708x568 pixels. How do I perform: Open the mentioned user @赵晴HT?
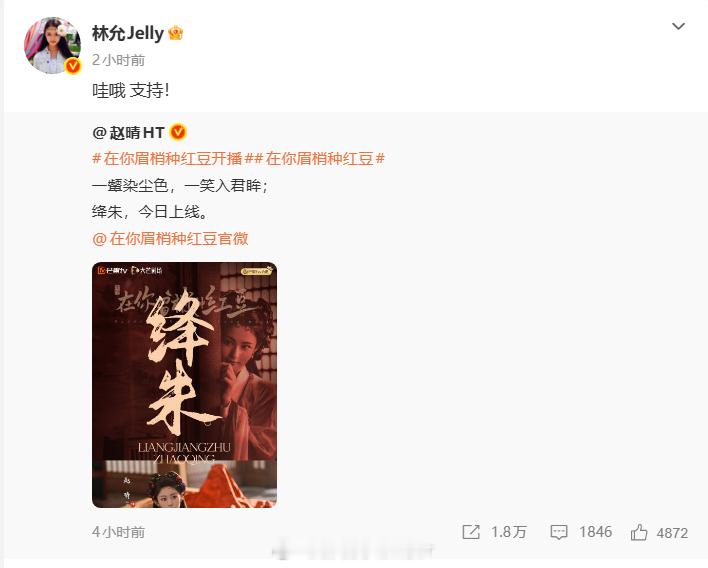point(128,133)
